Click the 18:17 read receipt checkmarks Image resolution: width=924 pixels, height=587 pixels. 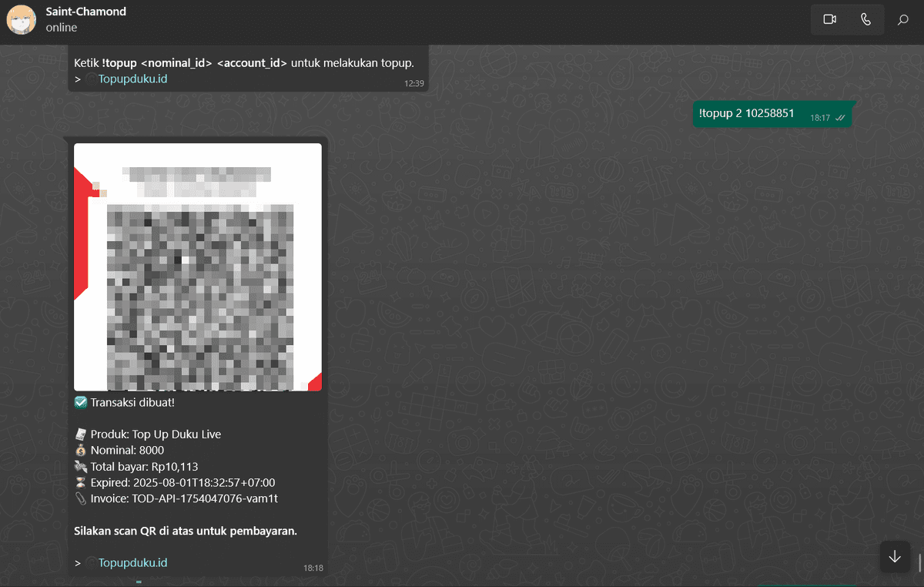tap(841, 118)
